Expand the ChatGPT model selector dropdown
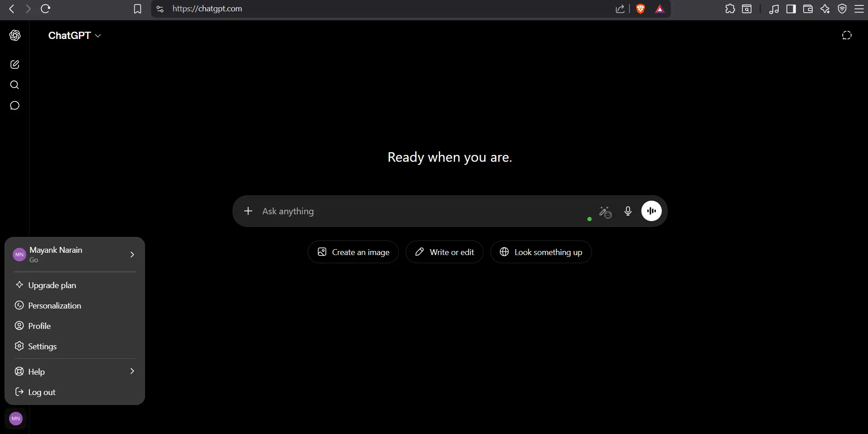 click(x=74, y=35)
